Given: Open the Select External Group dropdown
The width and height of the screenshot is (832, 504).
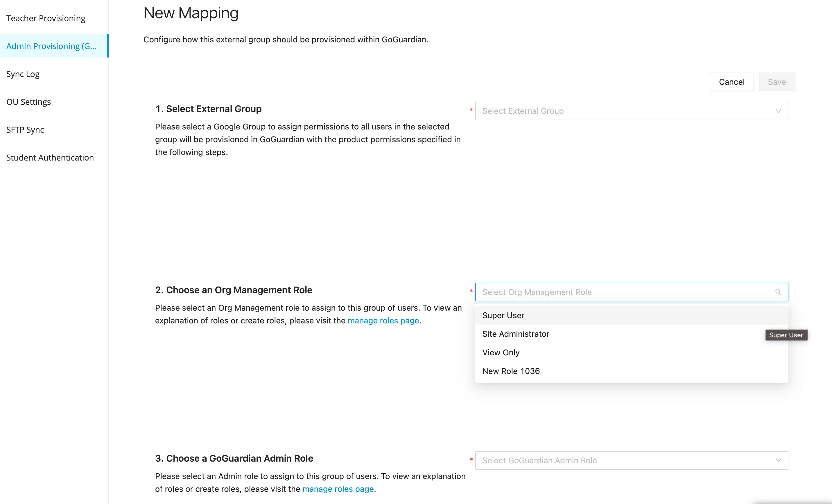Looking at the screenshot, I should [632, 111].
